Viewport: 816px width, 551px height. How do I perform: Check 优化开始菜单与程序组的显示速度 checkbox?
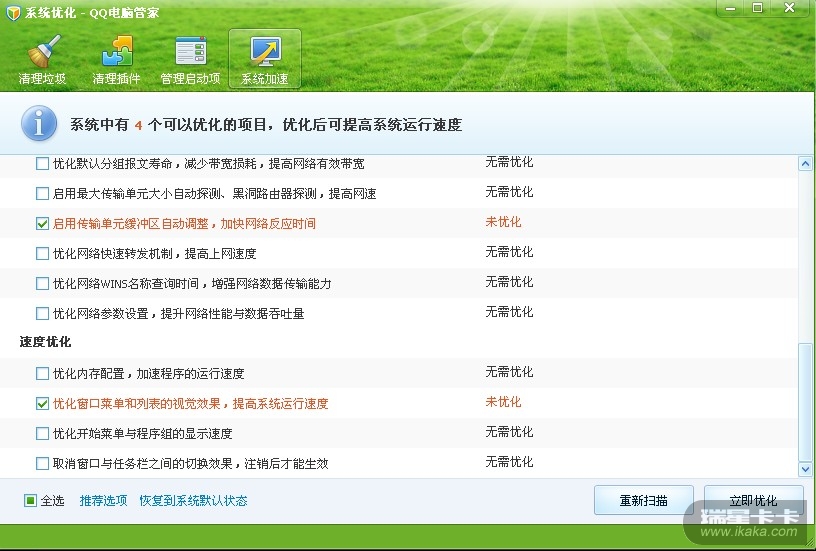(x=42, y=433)
